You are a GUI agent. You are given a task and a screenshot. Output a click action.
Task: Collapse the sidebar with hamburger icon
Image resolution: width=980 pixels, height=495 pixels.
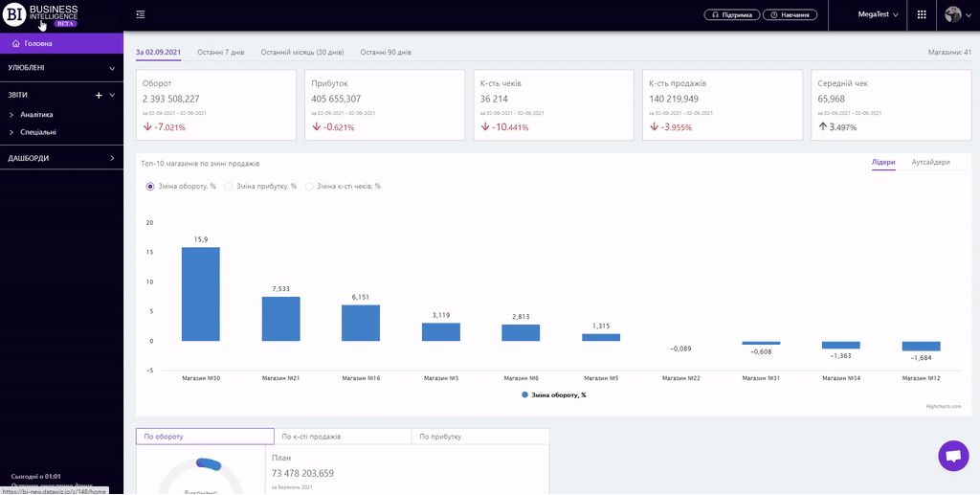(x=141, y=14)
